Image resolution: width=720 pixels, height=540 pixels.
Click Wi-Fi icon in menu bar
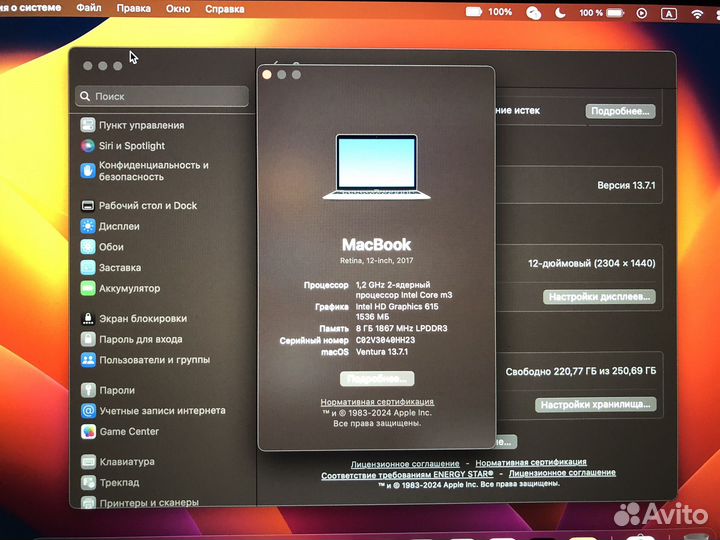pyautogui.click(x=697, y=14)
